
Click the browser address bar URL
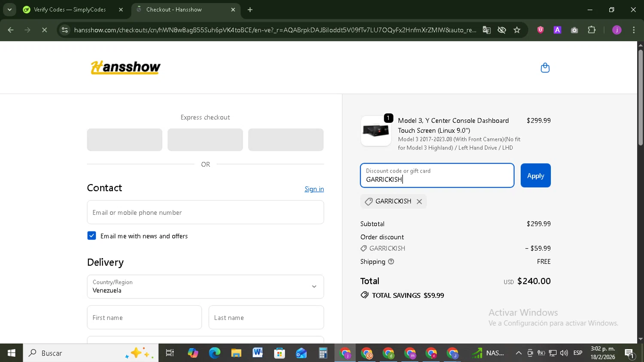point(275,30)
